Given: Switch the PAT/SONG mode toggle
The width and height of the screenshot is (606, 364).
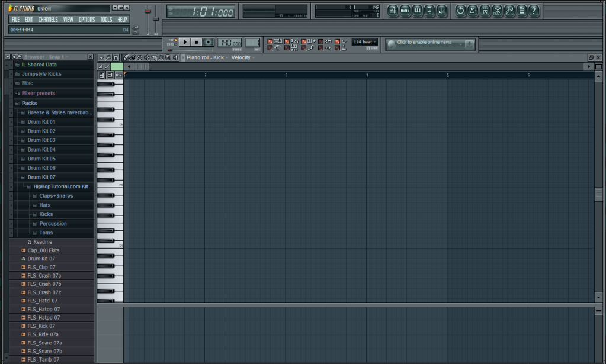Looking at the screenshot, I should (172, 42).
